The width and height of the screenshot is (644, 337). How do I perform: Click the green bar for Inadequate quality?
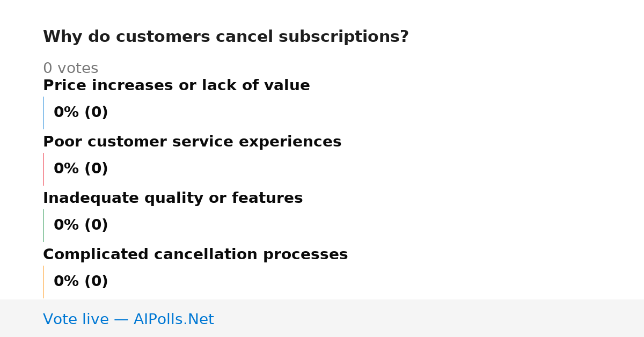tap(43, 225)
